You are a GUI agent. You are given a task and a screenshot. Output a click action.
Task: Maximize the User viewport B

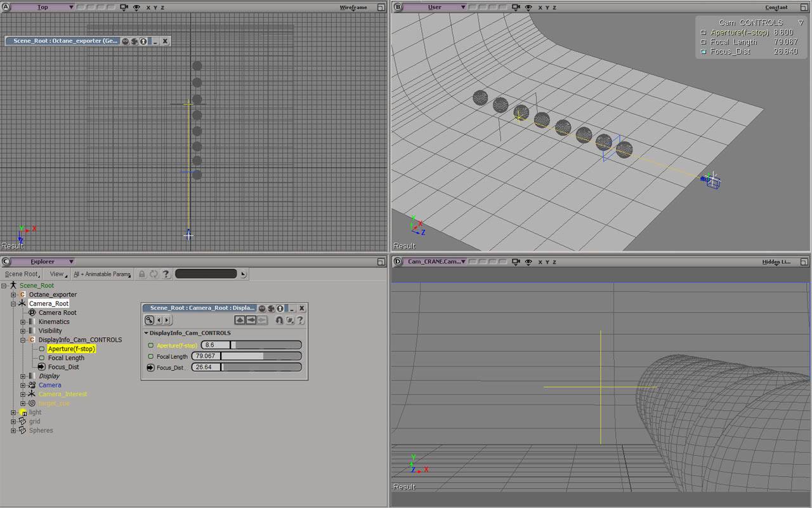(804, 8)
